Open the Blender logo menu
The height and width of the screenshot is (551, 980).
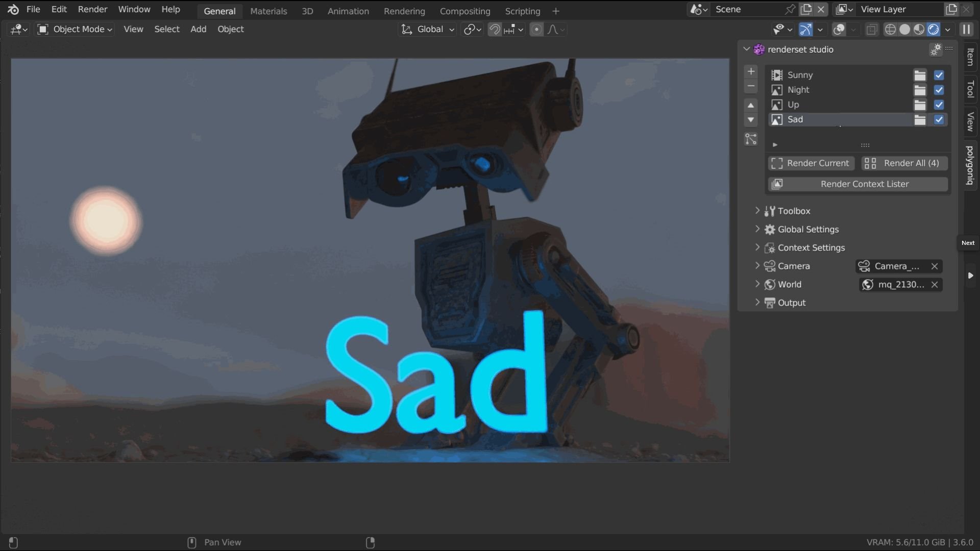point(13,9)
